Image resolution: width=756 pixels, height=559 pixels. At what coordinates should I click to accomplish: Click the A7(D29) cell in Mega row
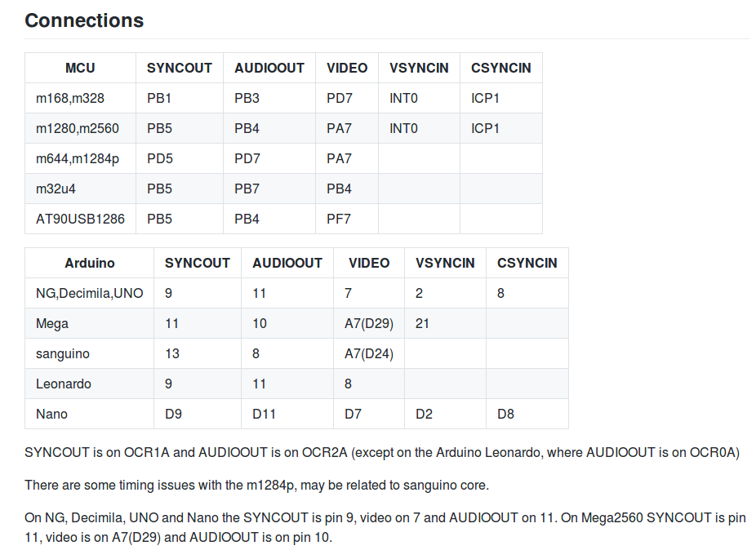tap(369, 324)
